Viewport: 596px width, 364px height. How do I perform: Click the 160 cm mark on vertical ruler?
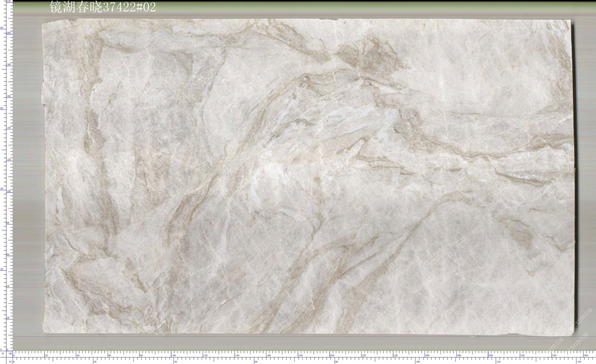click(9, 96)
